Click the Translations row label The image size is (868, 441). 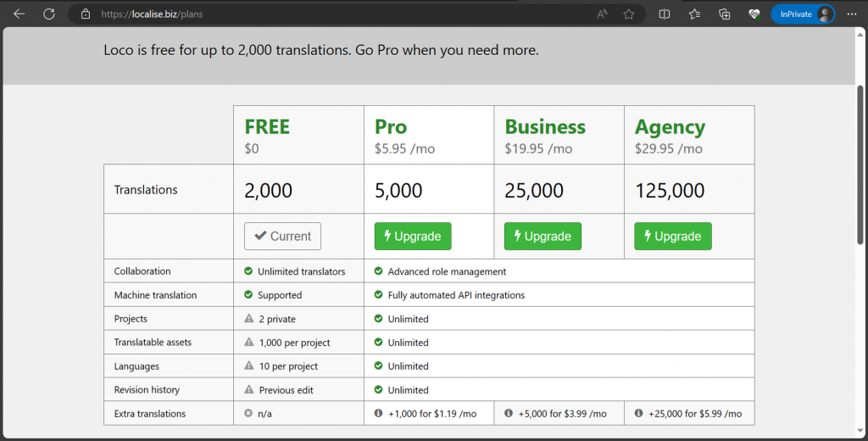[146, 189]
